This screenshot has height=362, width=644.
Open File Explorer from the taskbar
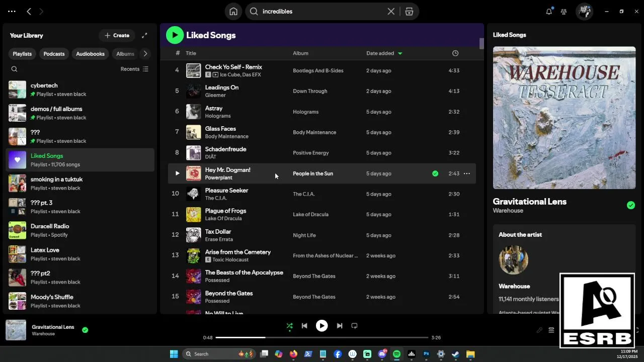tap(470, 354)
